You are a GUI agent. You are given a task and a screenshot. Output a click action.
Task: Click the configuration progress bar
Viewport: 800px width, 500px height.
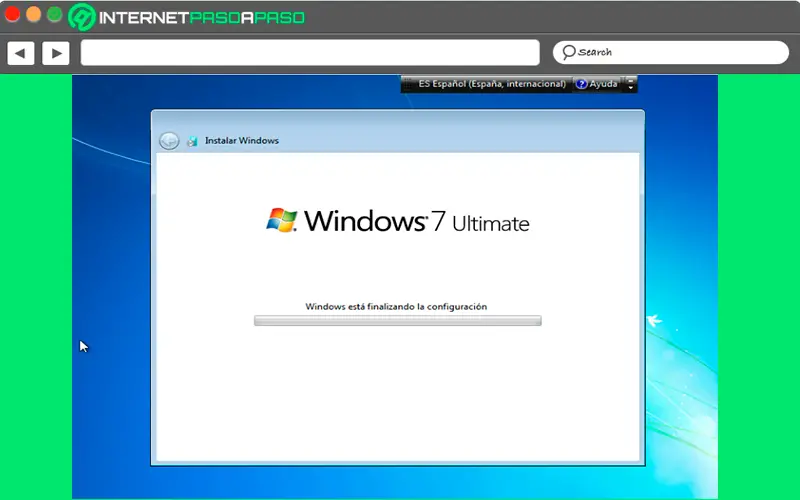397,320
